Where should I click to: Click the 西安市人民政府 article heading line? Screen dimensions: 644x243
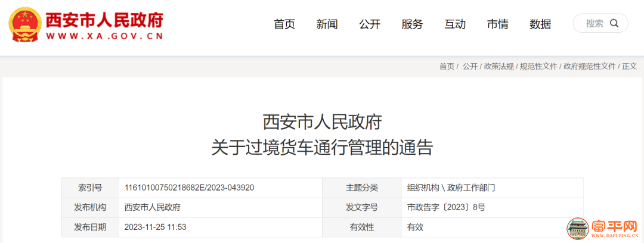tap(323, 122)
